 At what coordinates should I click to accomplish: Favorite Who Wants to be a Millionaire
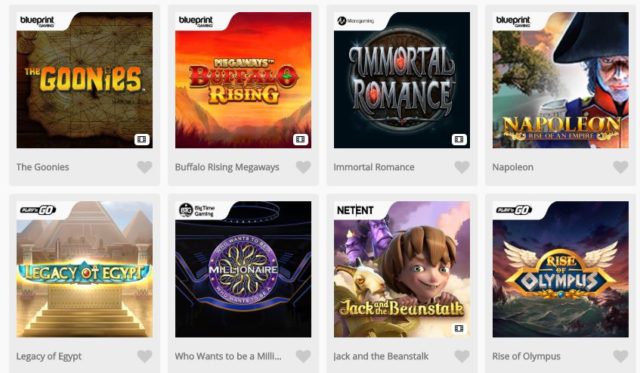[303, 356]
